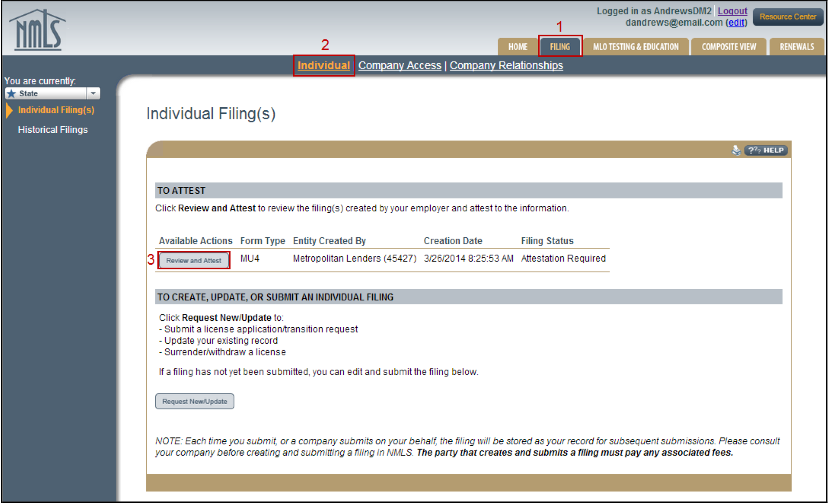The image size is (828, 504).
Task: Click the MU4 form type cell
Action: point(250,258)
